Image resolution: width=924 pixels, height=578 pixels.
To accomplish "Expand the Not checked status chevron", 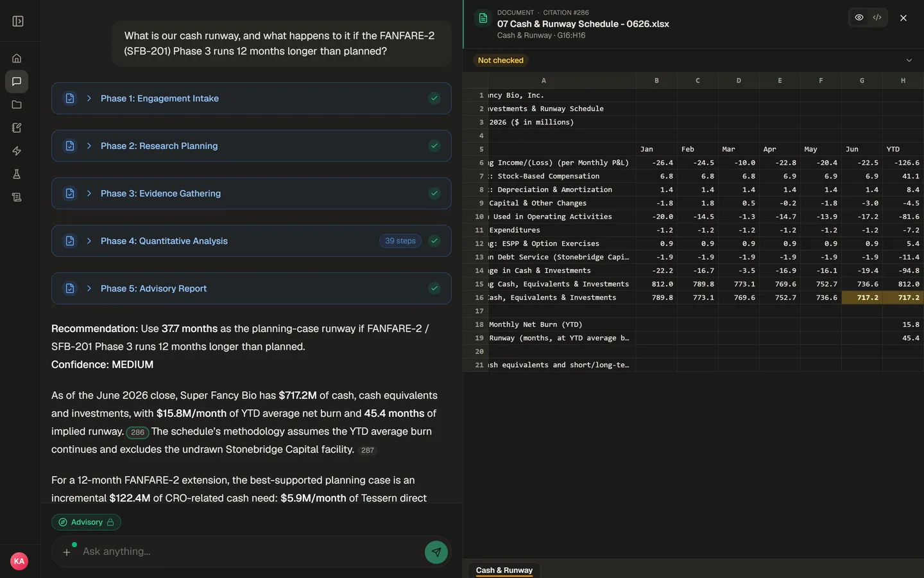I will [909, 60].
